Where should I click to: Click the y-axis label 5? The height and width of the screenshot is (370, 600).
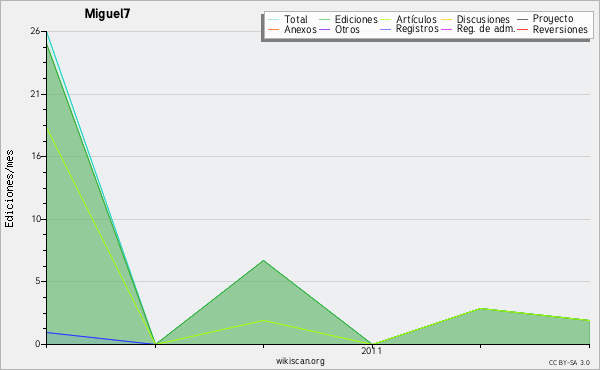pos(38,281)
